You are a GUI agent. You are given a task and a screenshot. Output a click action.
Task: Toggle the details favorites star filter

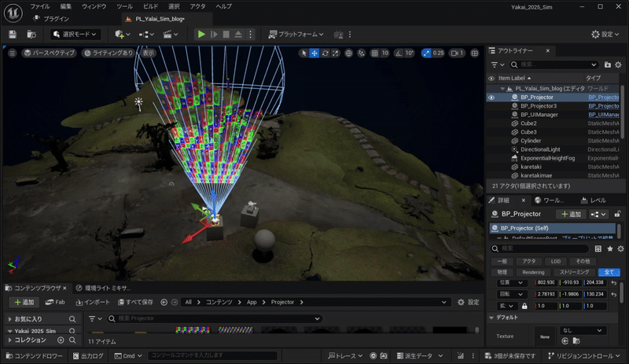(610, 248)
